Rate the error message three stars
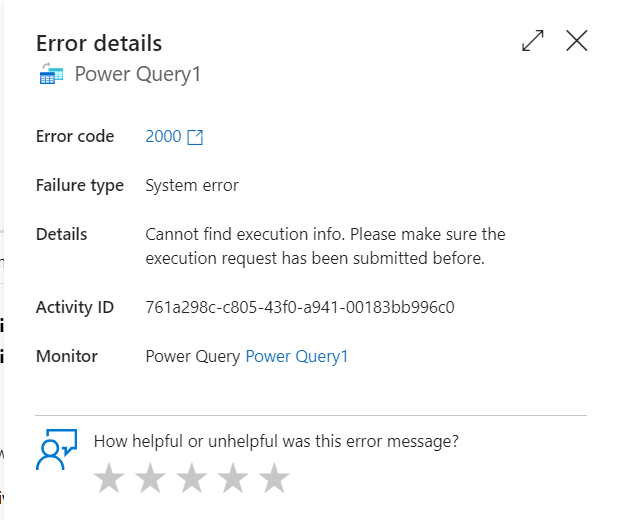This screenshot has height=520, width=618. pyautogui.click(x=192, y=478)
